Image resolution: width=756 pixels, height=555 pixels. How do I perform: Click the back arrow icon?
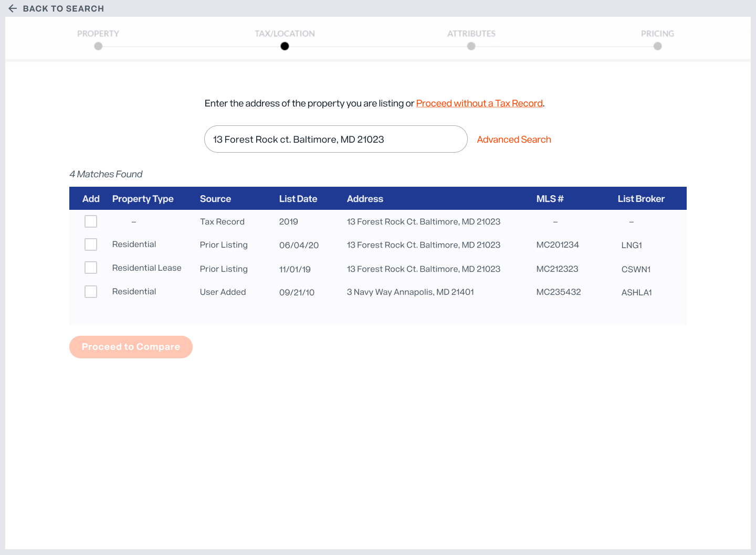pyautogui.click(x=13, y=8)
